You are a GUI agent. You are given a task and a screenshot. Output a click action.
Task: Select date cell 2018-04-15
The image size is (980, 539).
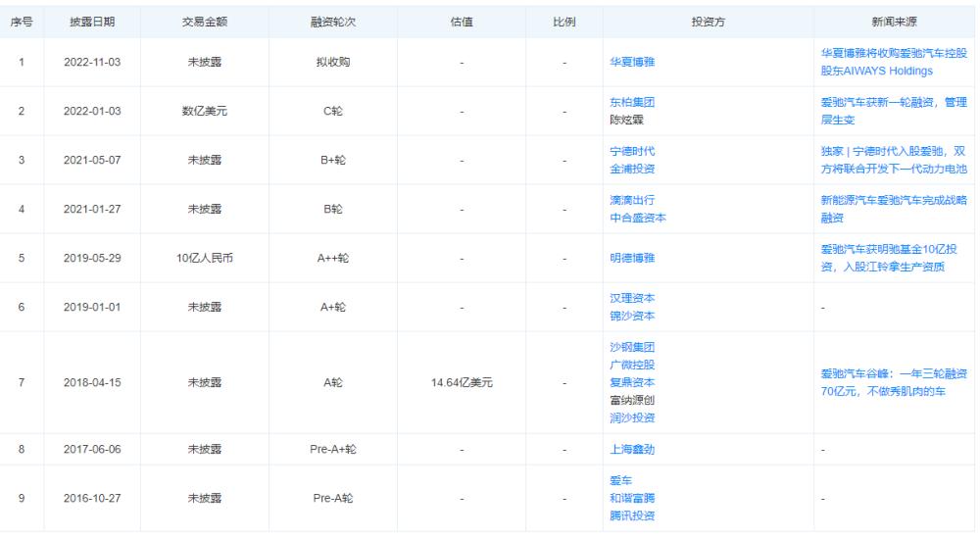pyautogui.click(x=92, y=382)
